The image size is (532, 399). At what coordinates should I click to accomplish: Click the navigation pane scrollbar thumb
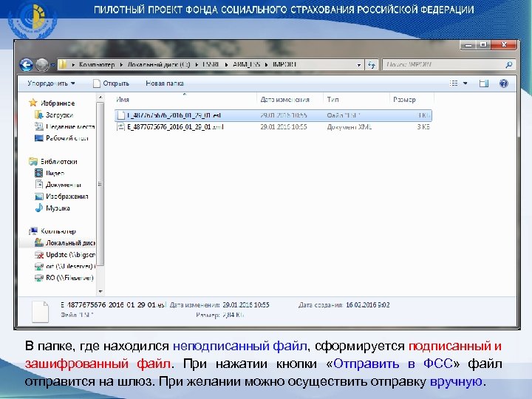[100, 183]
